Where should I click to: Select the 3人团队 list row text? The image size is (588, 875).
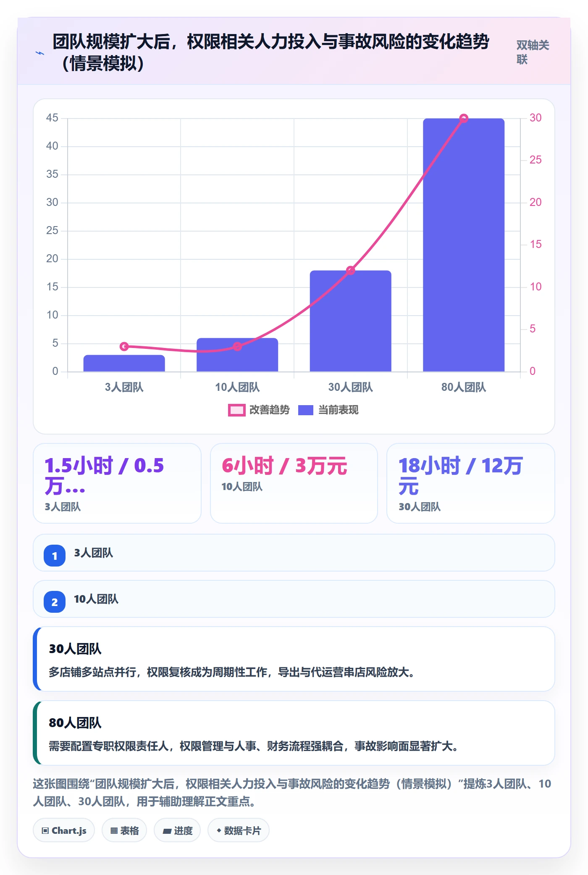(94, 553)
